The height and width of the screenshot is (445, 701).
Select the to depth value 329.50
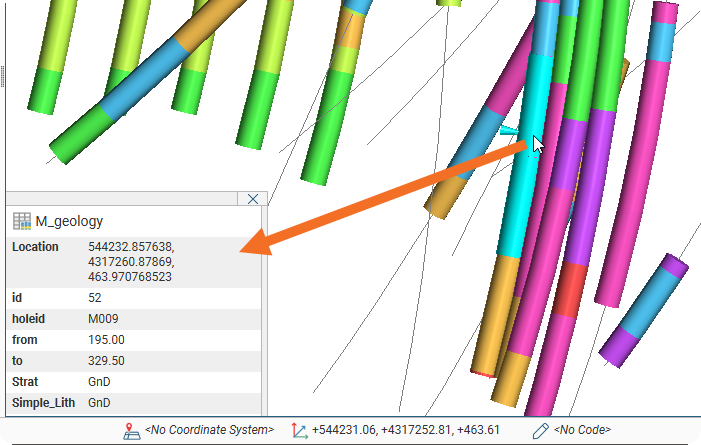point(106,361)
